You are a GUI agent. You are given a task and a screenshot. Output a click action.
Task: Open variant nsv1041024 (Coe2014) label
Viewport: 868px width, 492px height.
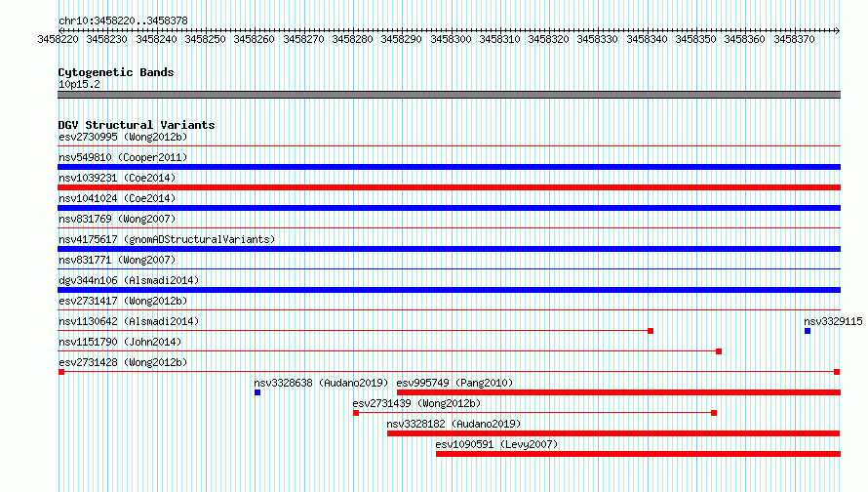pos(117,198)
